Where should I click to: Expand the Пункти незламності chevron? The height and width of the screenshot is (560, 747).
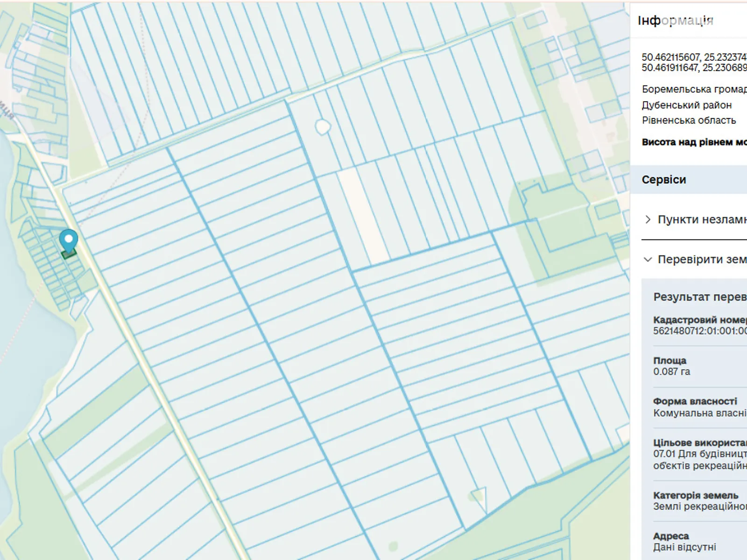(x=648, y=219)
